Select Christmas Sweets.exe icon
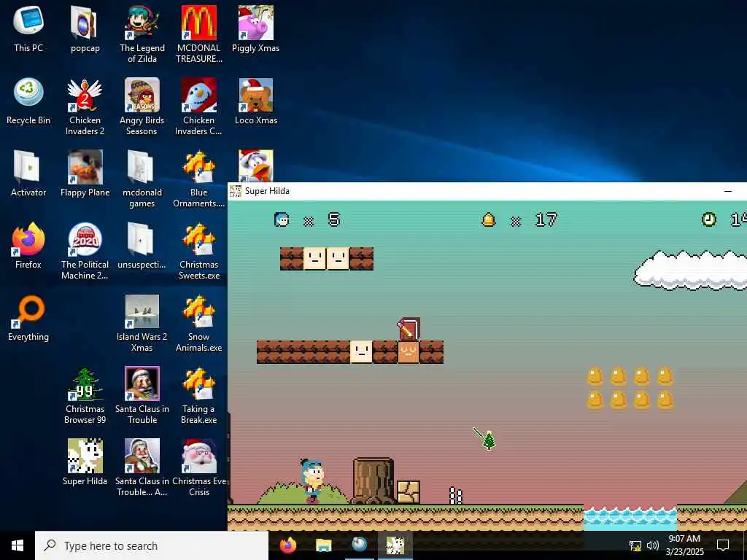 [x=198, y=252]
